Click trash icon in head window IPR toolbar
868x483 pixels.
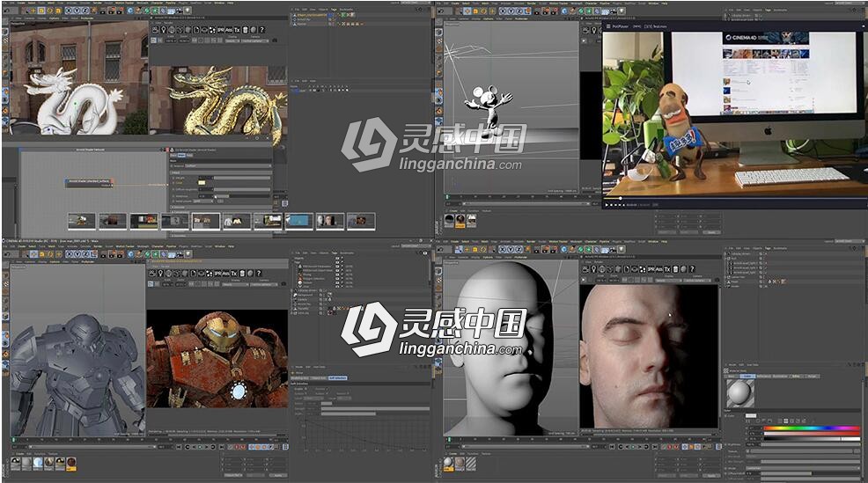675,269
